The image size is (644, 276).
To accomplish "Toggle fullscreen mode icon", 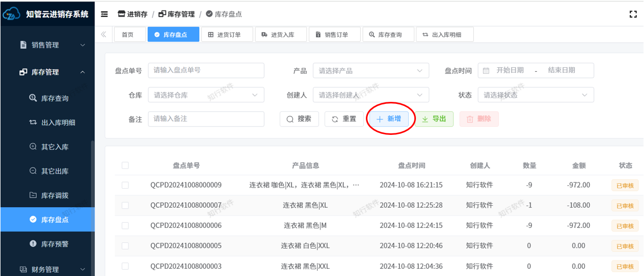I will coord(633,14).
